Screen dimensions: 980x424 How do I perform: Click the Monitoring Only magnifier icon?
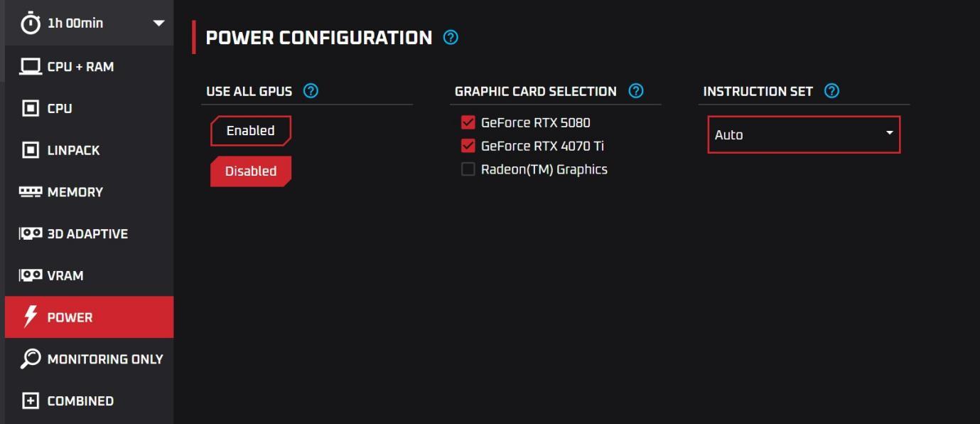(31, 359)
